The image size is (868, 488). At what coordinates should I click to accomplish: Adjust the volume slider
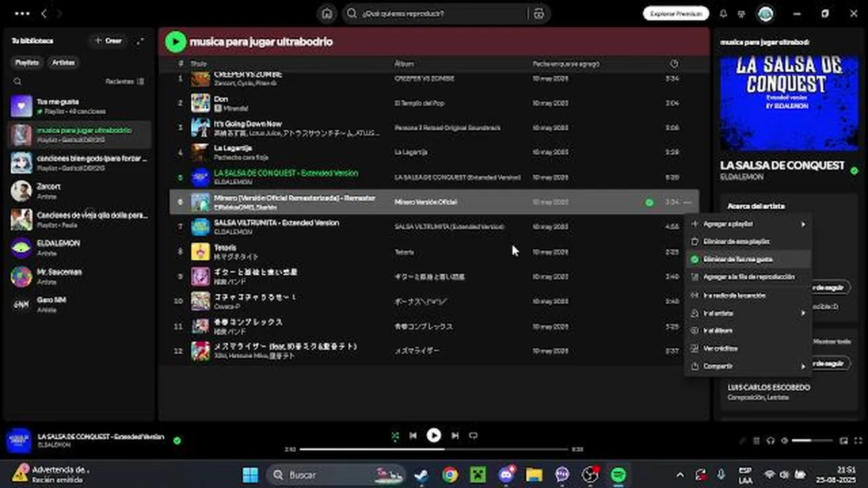[812, 441]
